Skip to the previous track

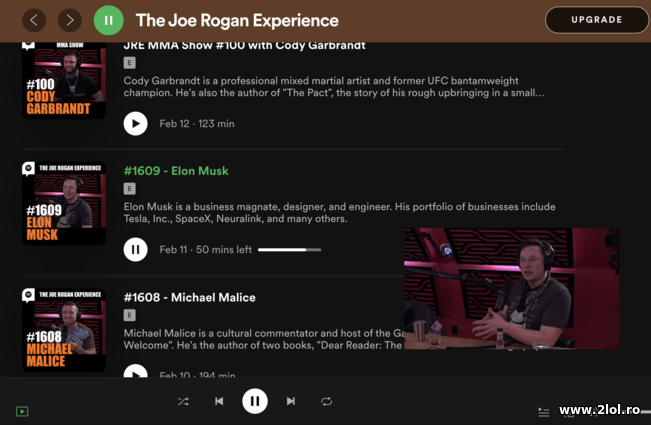pos(219,401)
